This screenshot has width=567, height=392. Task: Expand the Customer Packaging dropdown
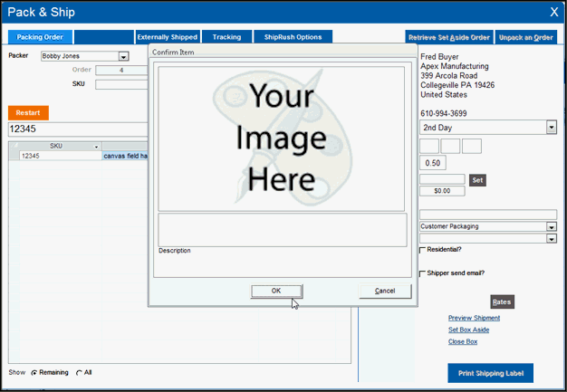click(x=551, y=226)
